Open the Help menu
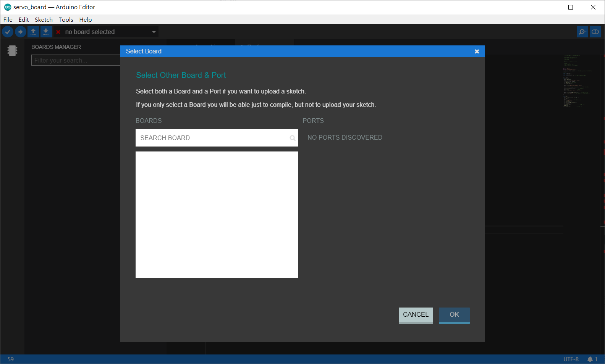 tap(86, 19)
